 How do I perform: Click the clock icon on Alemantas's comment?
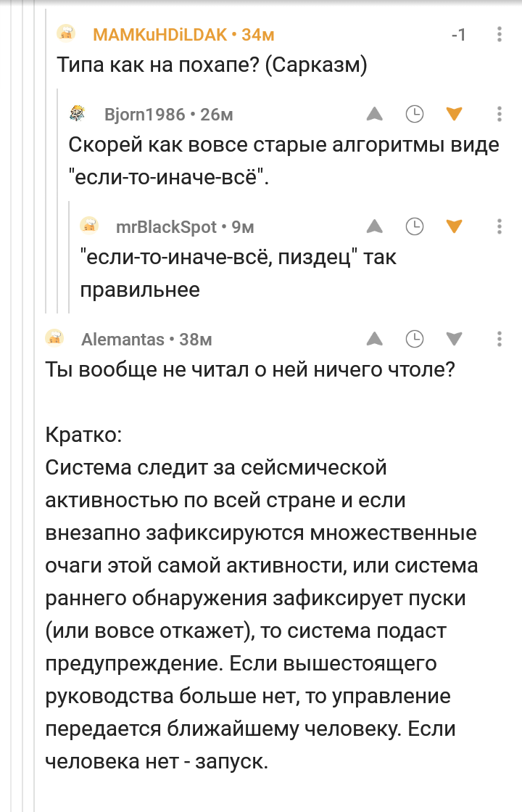click(x=415, y=339)
